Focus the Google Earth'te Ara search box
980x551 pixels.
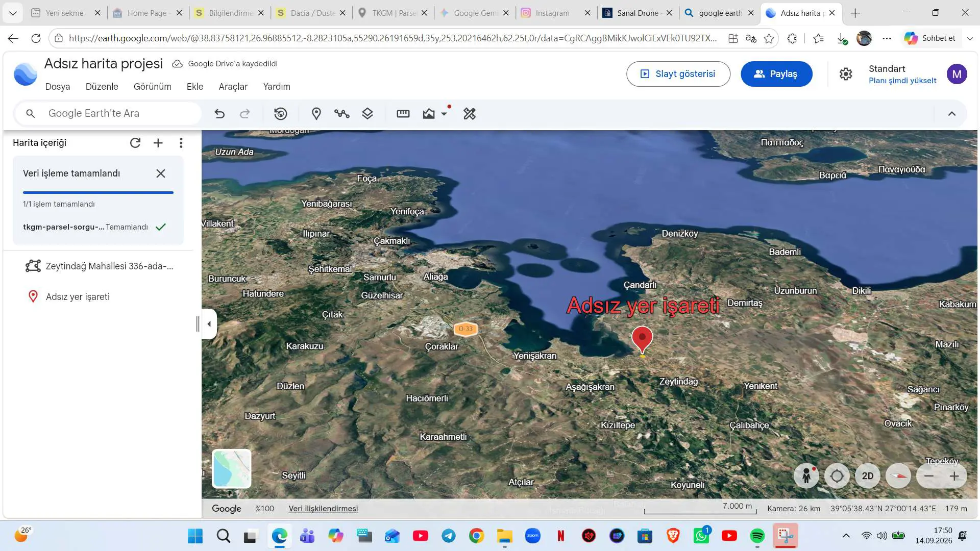(x=108, y=113)
